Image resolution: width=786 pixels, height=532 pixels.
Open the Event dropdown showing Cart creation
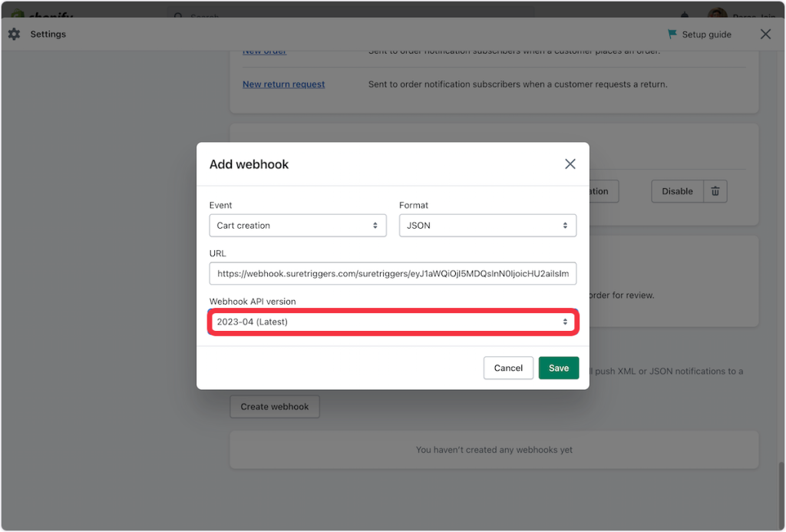tap(297, 226)
